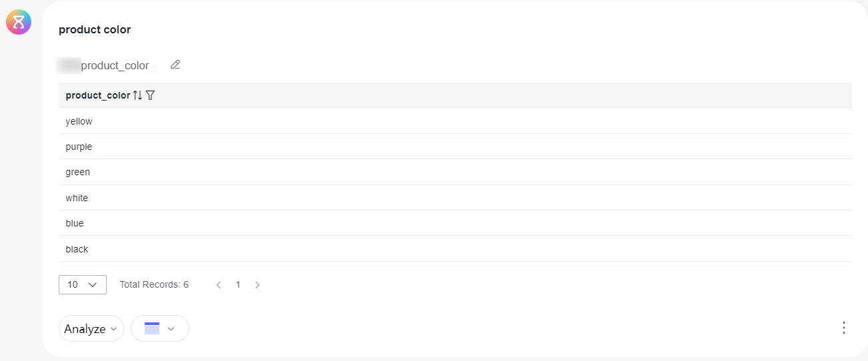
Task: Select the yellow row
Action: [x=455, y=121]
